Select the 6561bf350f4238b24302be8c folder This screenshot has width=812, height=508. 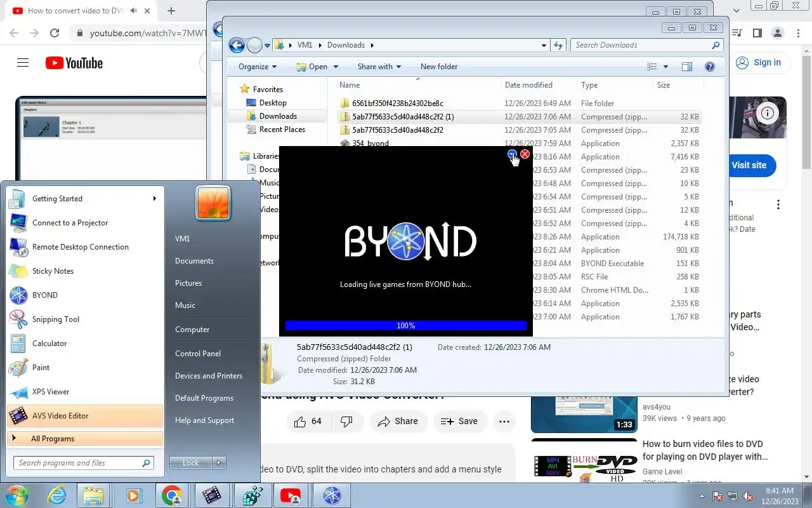(x=398, y=104)
